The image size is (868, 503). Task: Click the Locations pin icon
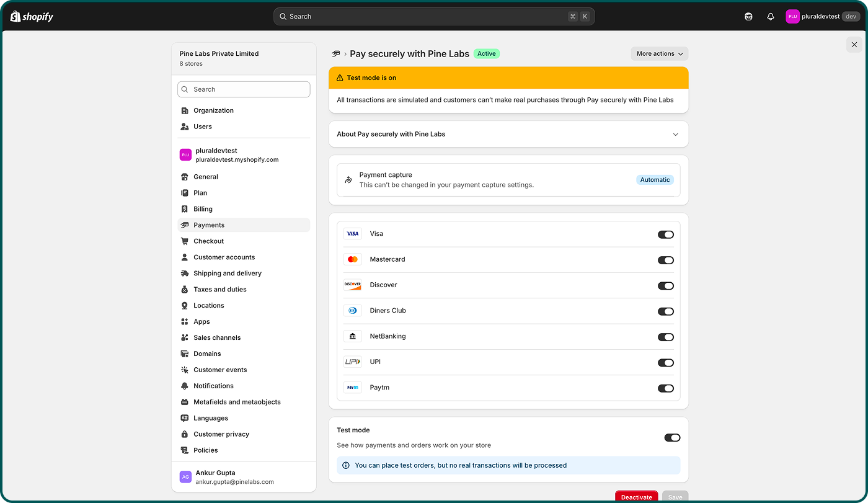pyautogui.click(x=184, y=306)
